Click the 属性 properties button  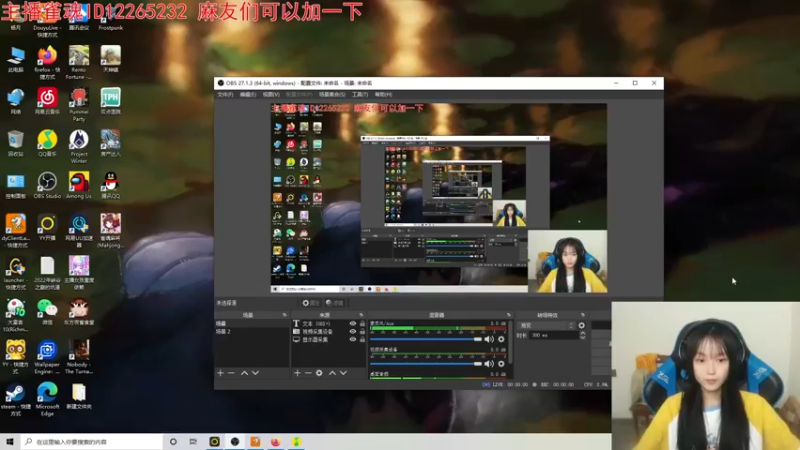click(310, 303)
